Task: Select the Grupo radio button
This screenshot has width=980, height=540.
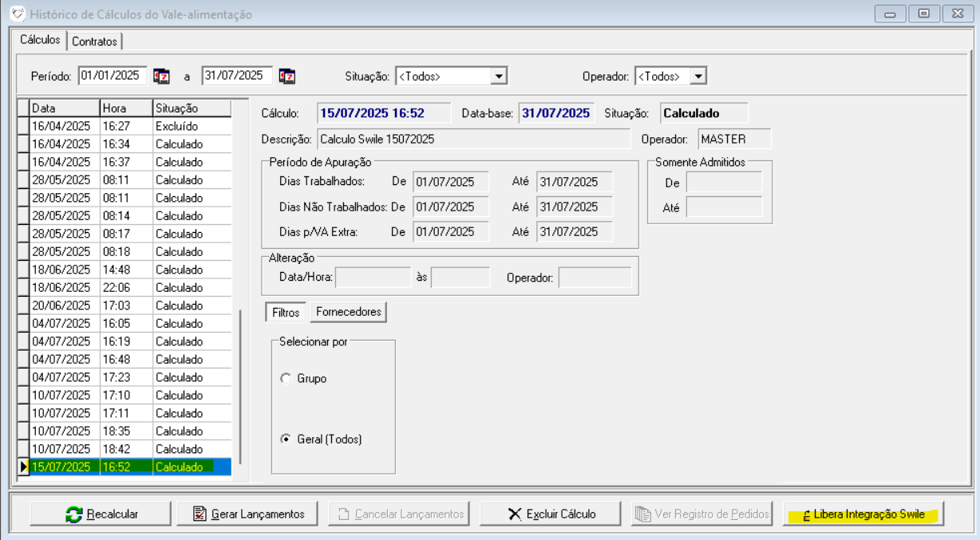Action: click(x=286, y=379)
